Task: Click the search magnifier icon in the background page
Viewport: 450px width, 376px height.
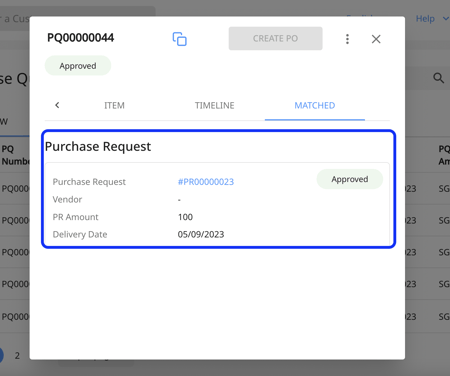Action: (x=438, y=78)
